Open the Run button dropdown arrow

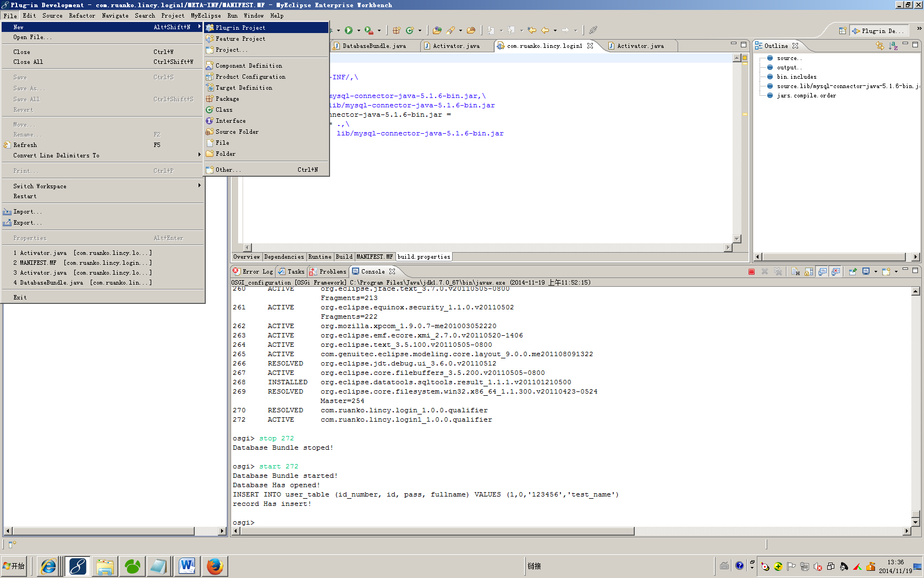(359, 31)
